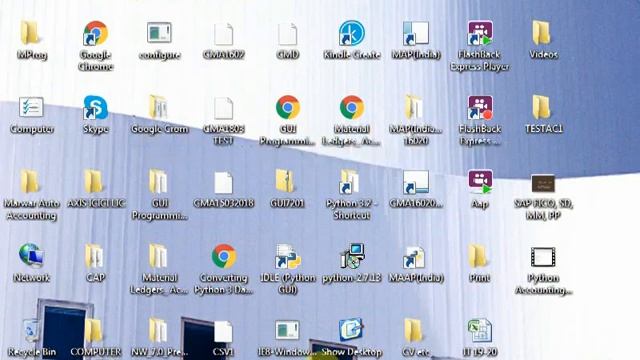Open the Google Crom folder

tap(158, 107)
